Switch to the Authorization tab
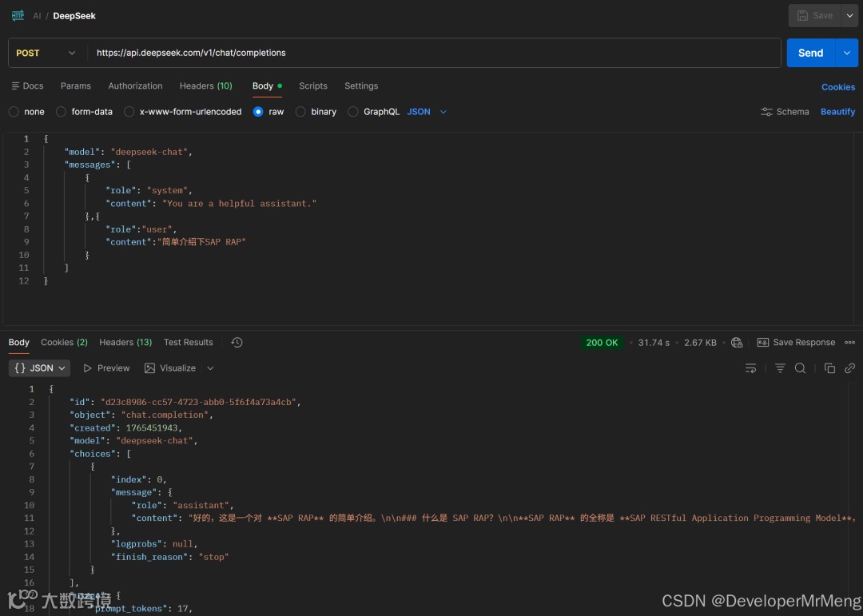 click(135, 85)
